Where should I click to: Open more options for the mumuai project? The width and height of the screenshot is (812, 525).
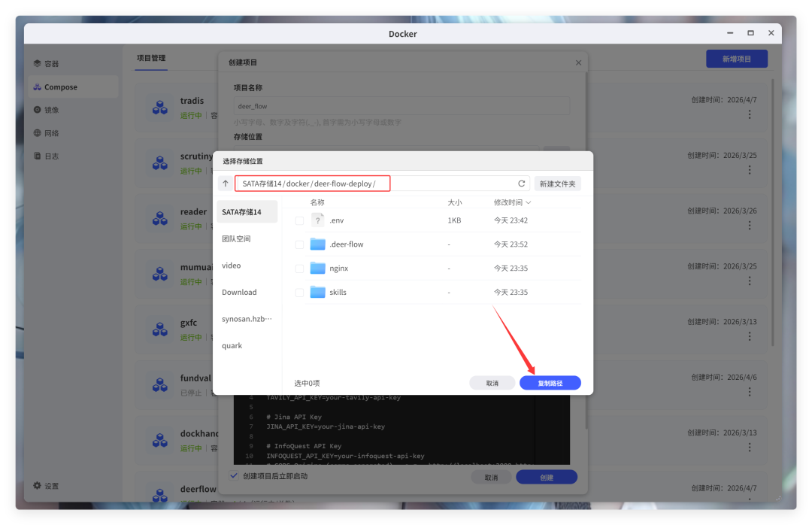[750, 281]
